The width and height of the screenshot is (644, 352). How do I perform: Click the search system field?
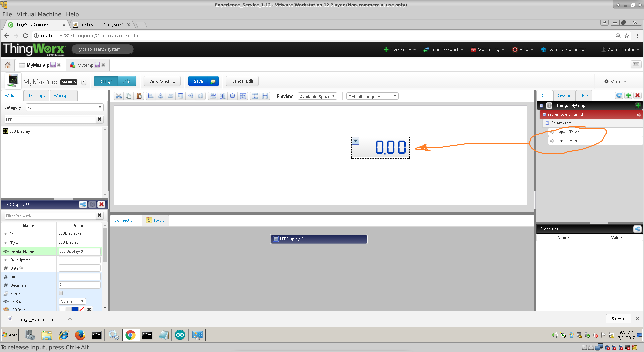(x=103, y=49)
